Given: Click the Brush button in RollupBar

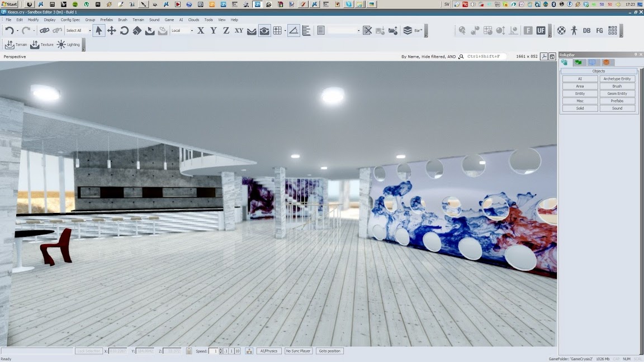Looking at the screenshot, I should (x=617, y=86).
